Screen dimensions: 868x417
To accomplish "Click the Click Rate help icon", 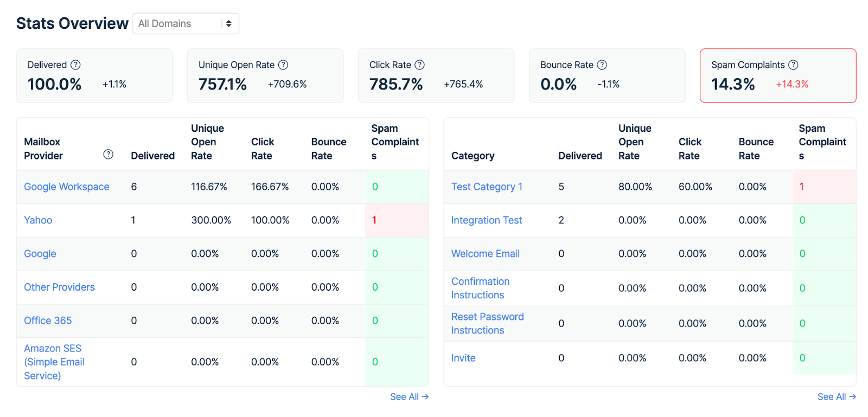I will (x=419, y=65).
